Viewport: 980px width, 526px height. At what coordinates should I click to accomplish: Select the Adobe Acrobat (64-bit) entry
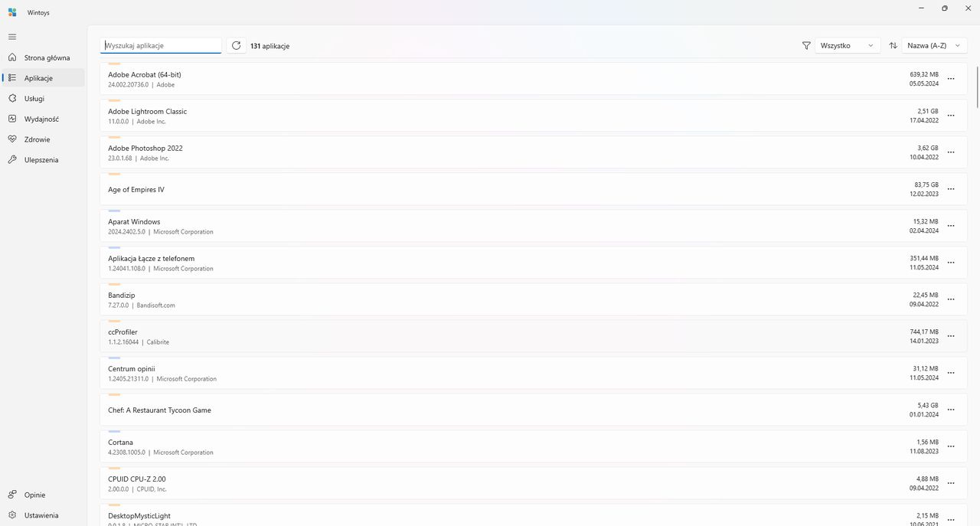(534, 79)
